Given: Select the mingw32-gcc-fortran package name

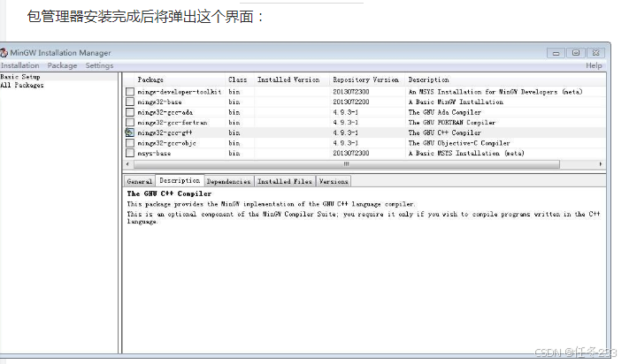Looking at the screenshot, I should 173,122.
